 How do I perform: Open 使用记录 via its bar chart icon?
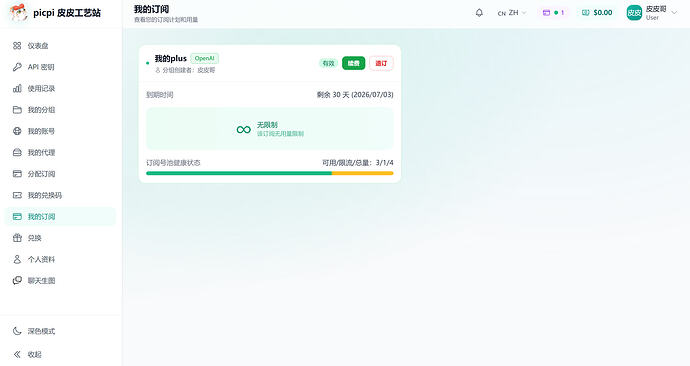coord(17,88)
